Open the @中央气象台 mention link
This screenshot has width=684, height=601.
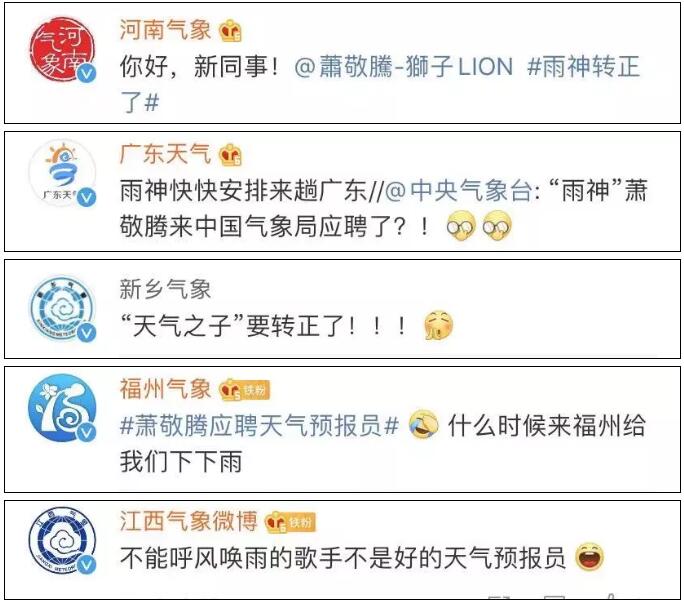pos(459,191)
